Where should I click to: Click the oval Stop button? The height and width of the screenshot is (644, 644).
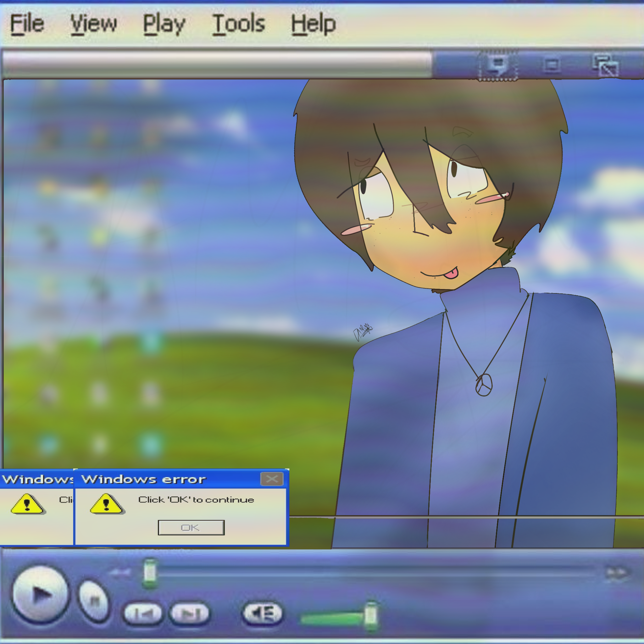(94, 601)
